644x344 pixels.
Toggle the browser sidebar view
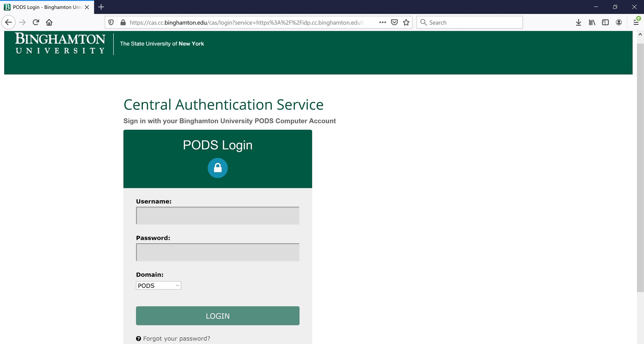click(x=605, y=23)
